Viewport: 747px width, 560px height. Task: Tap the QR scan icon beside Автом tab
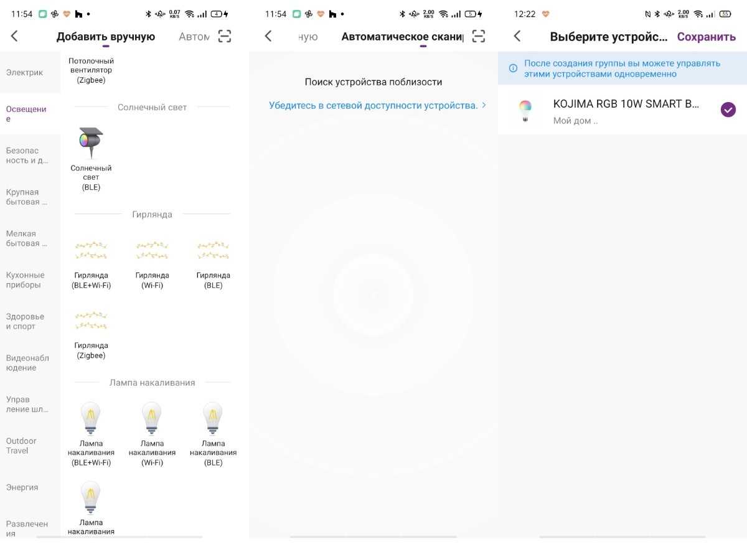225,36
